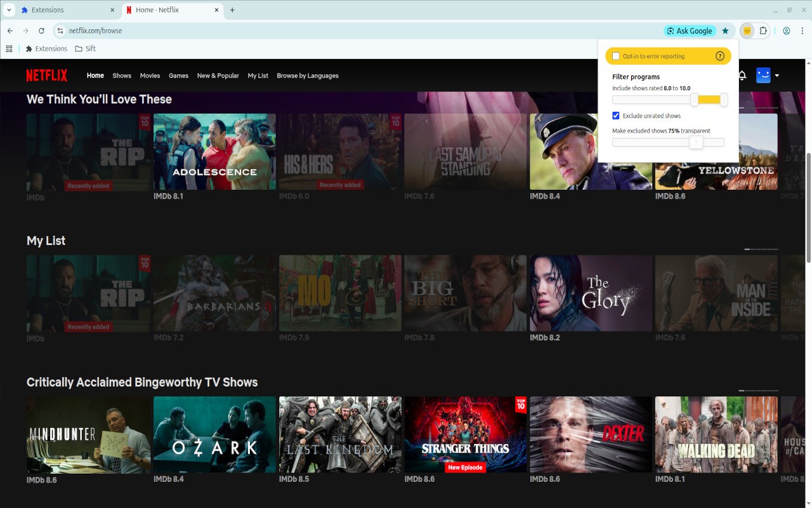Open the Shows menu item
Screen dimensions: 812x508
(122, 76)
